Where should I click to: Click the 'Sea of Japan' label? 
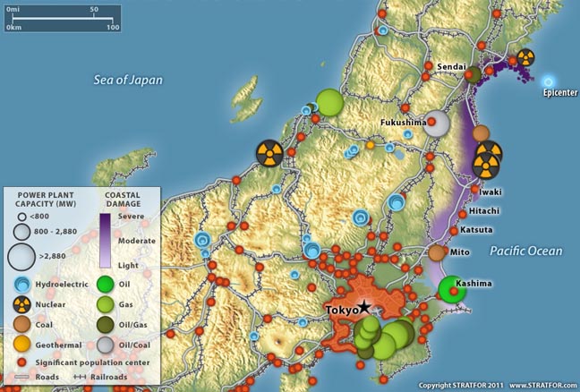click(128, 80)
